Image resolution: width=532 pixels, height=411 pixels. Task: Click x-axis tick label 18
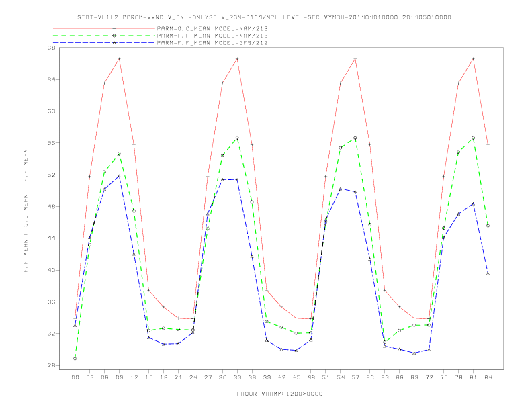pyautogui.click(x=163, y=377)
